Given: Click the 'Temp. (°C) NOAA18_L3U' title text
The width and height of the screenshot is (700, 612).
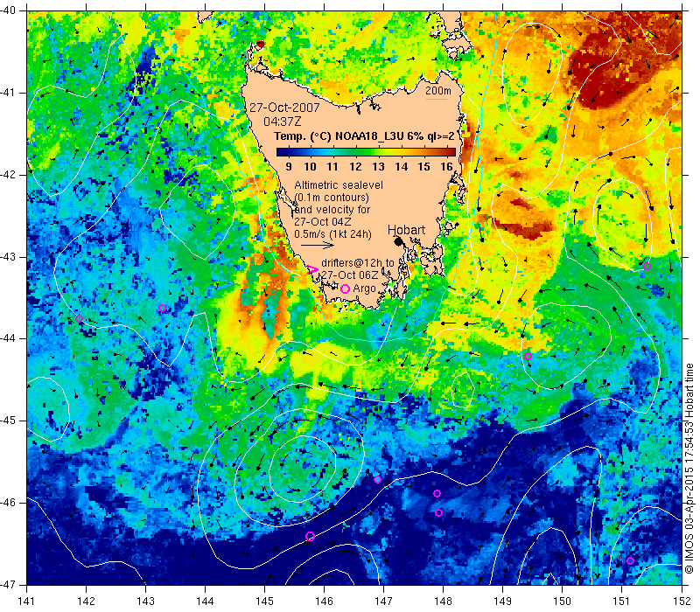Looking at the screenshot, I should click(x=339, y=136).
